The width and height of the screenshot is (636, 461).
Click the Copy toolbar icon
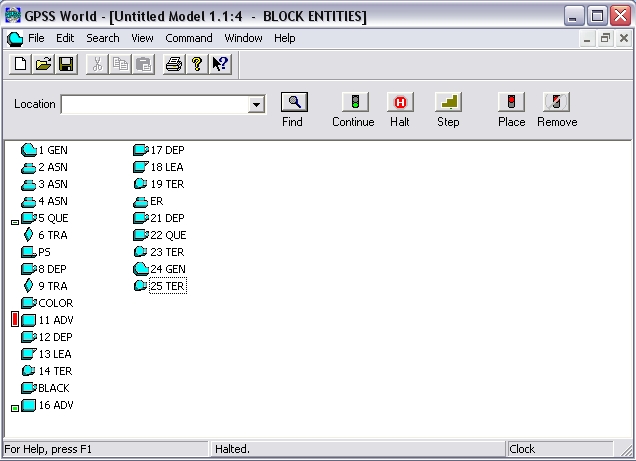120,64
